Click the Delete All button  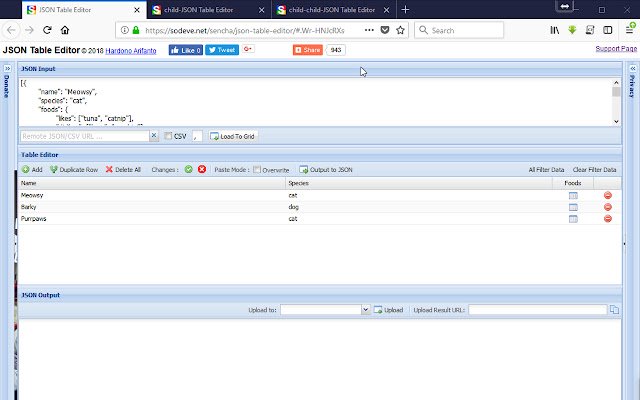click(124, 170)
